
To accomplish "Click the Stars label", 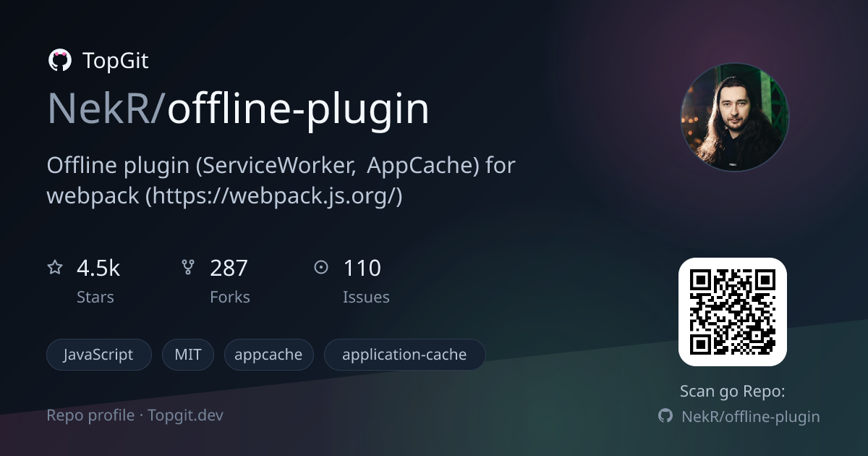I will [x=95, y=297].
